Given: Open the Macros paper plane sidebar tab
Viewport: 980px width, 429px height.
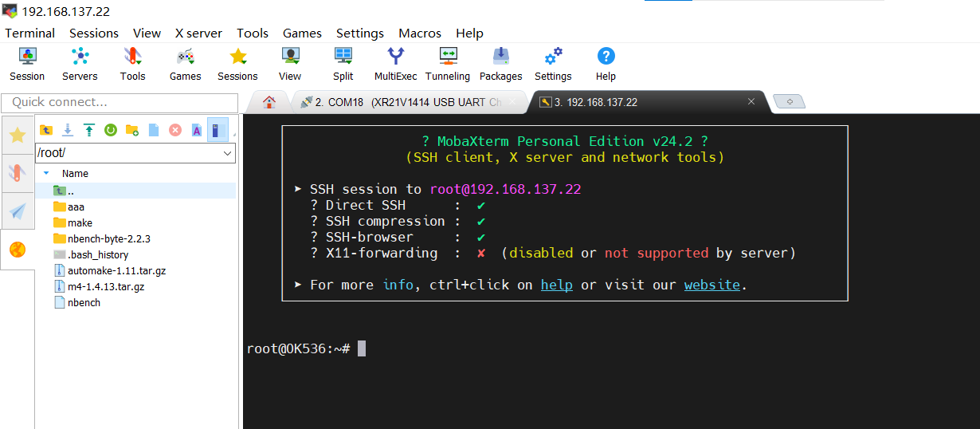Looking at the screenshot, I should 17,211.
